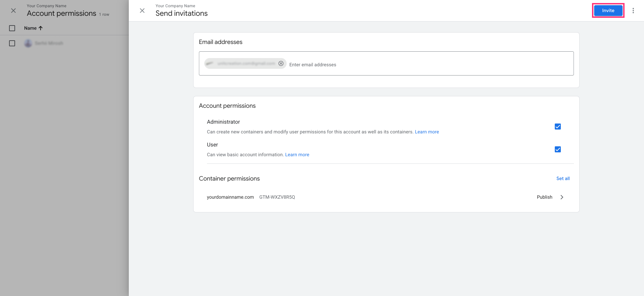Click the Invite button
The height and width of the screenshot is (296, 644).
tap(608, 11)
